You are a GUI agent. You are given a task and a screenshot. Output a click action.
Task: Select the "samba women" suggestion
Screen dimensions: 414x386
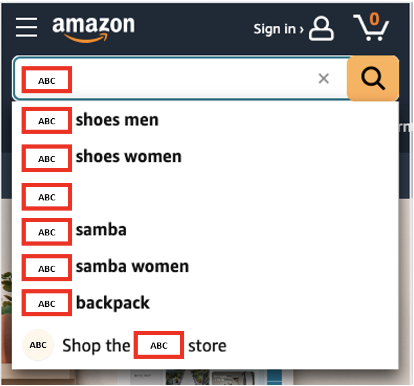click(205, 267)
